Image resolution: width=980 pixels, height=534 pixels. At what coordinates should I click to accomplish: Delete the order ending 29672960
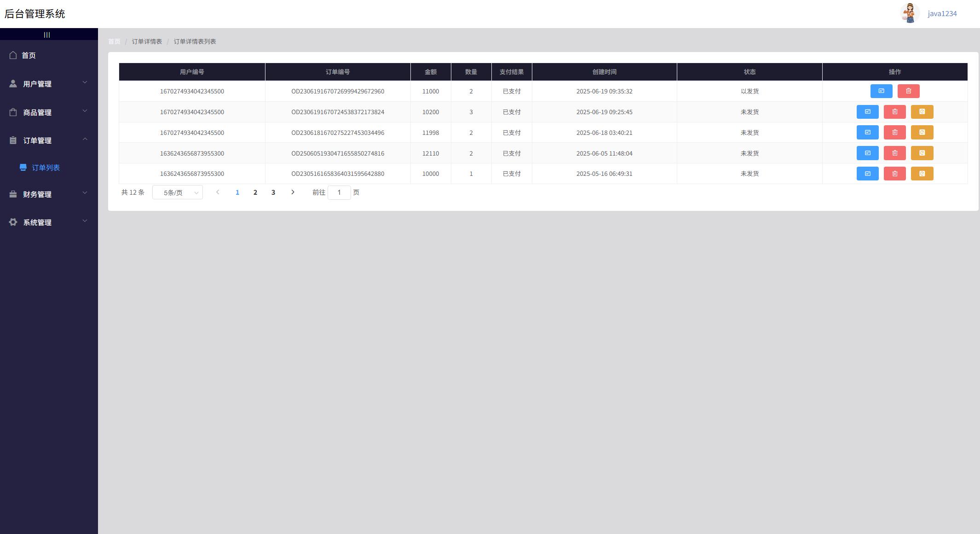point(908,91)
